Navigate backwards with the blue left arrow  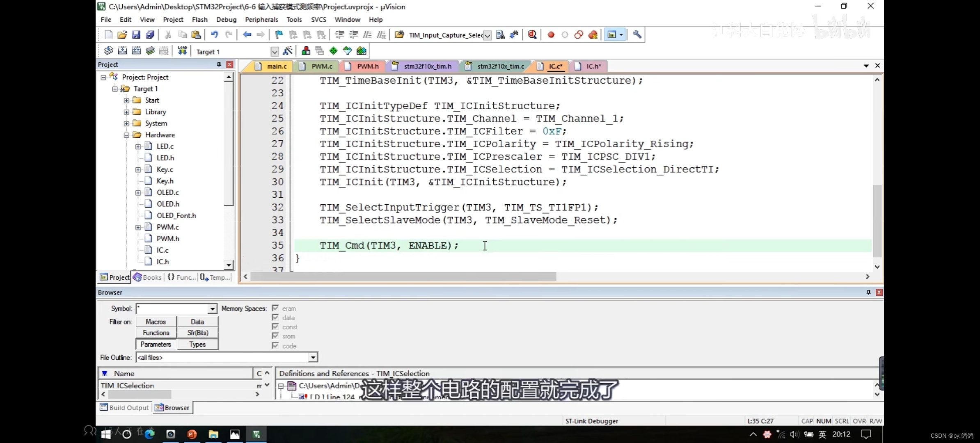click(x=247, y=35)
